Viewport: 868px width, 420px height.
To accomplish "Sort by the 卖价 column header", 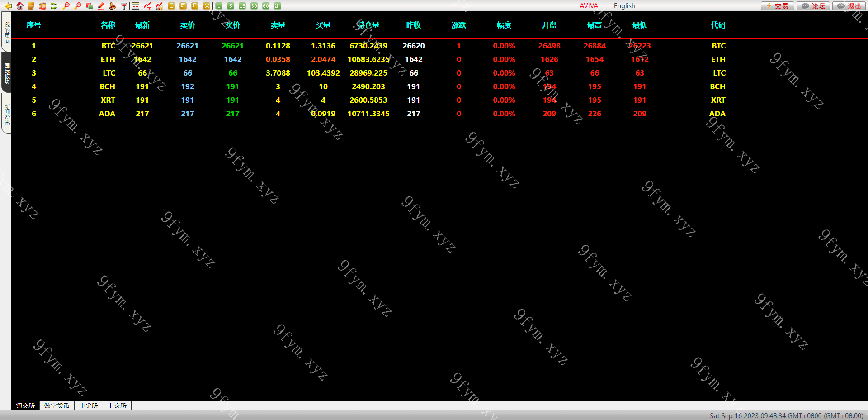I will click(x=188, y=25).
